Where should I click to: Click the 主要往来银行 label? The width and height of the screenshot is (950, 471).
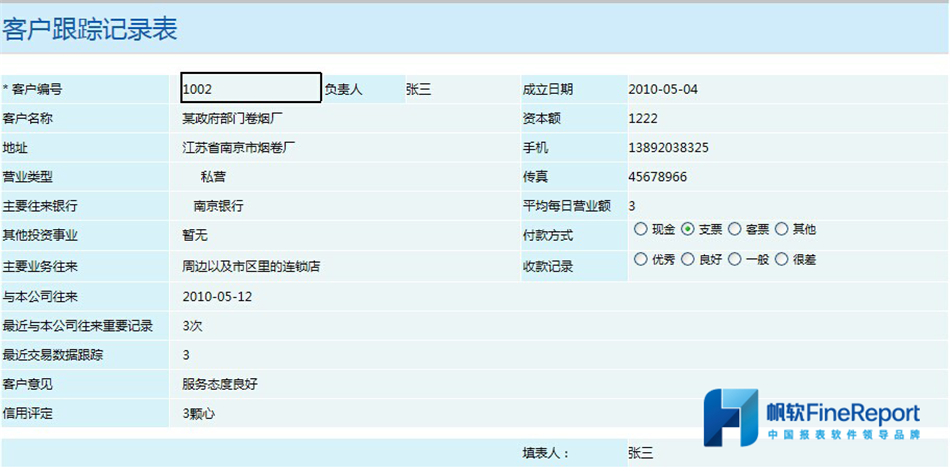pos(40,206)
